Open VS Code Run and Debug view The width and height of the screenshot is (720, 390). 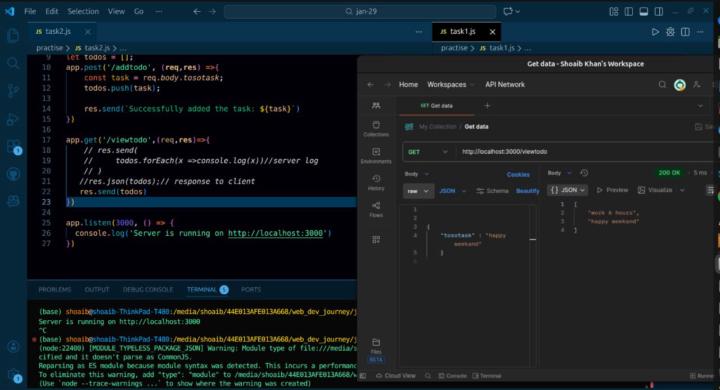coord(13,119)
